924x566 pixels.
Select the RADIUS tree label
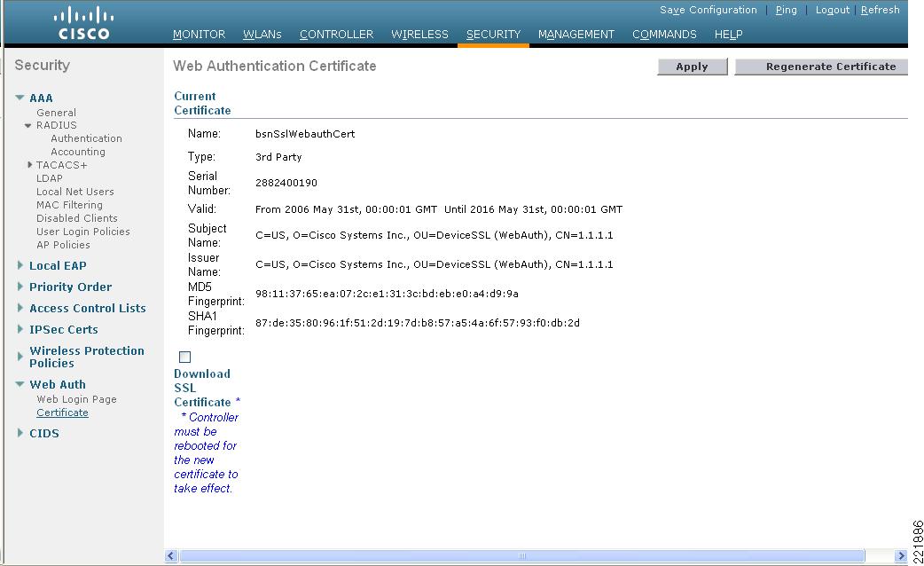tap(56, 125)
